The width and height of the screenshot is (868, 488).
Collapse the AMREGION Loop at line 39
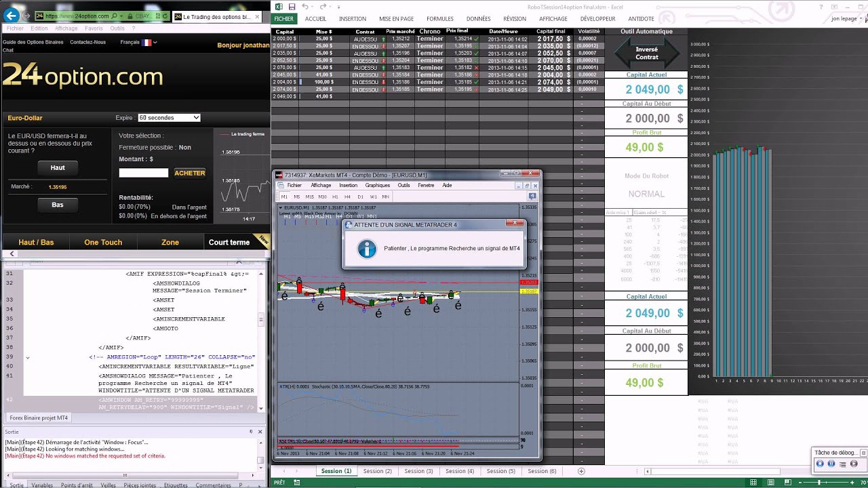click(x=28, y=357)
